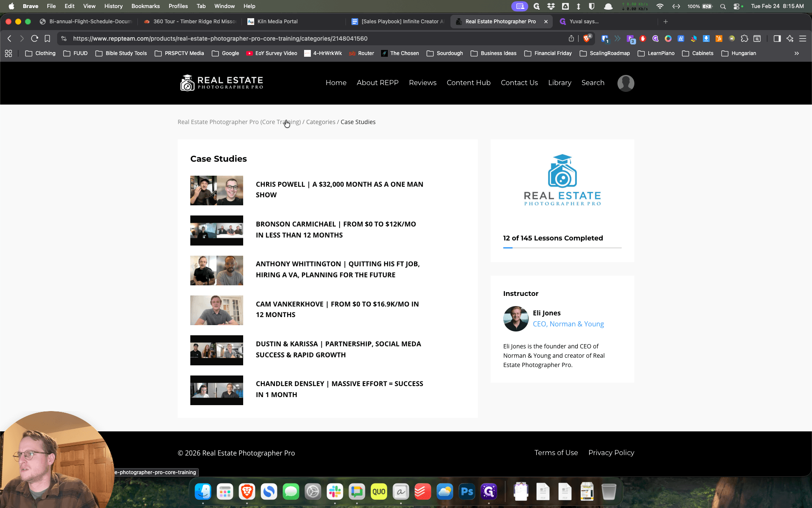Click the URL address bar field

point(313,39)
